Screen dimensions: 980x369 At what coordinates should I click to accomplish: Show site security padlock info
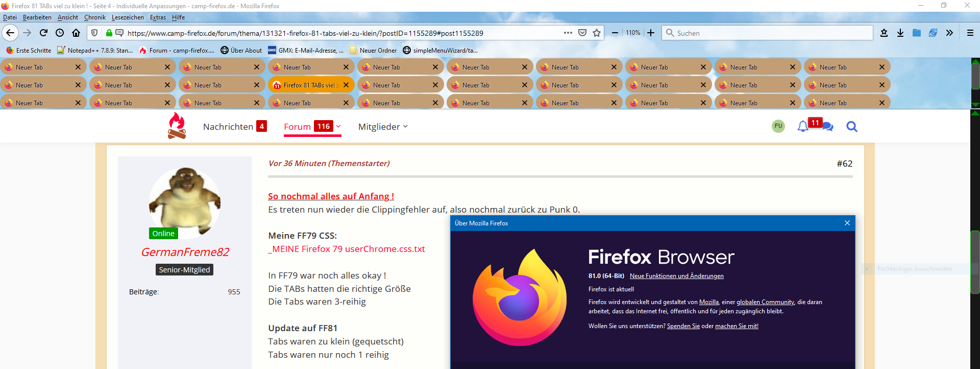pos(109,33)
